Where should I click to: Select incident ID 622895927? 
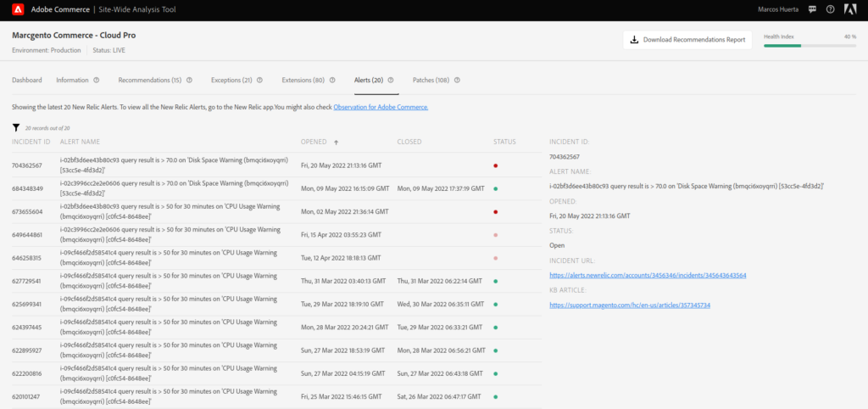point(26,350)
